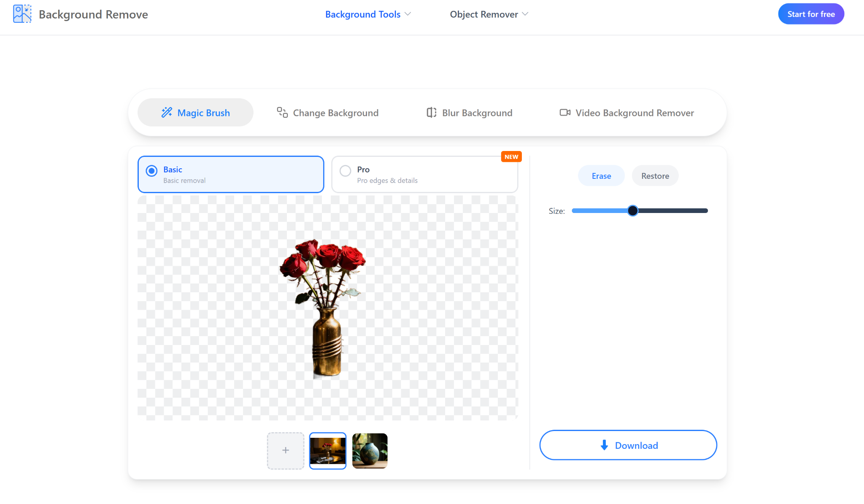Select the Basic removal radio option
Screen dimensions: 864x504
tap(151, 171)
